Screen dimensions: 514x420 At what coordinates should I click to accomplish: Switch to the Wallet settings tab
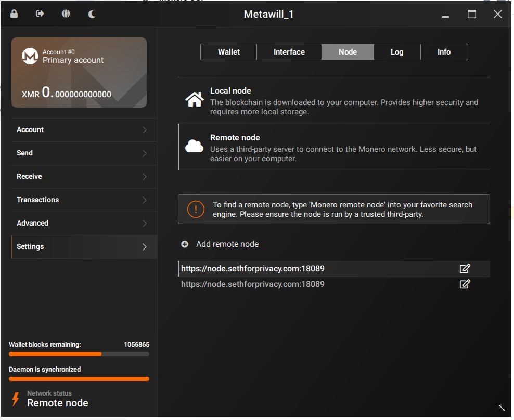[x=229, y=52]
